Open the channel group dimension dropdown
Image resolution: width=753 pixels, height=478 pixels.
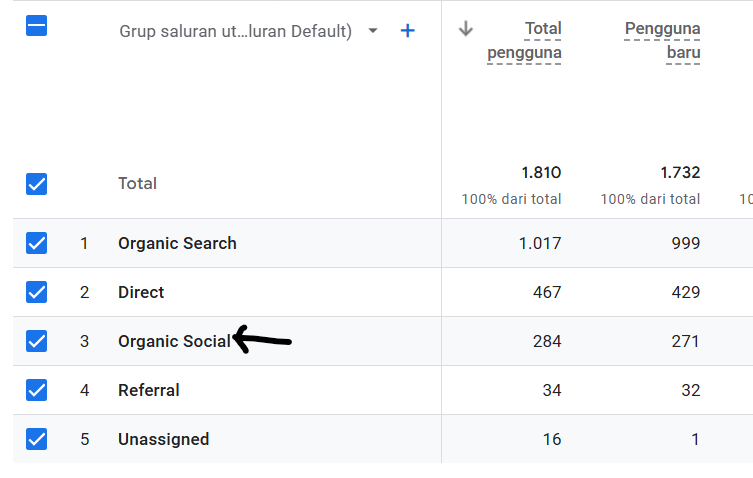(x=373, y=31)
